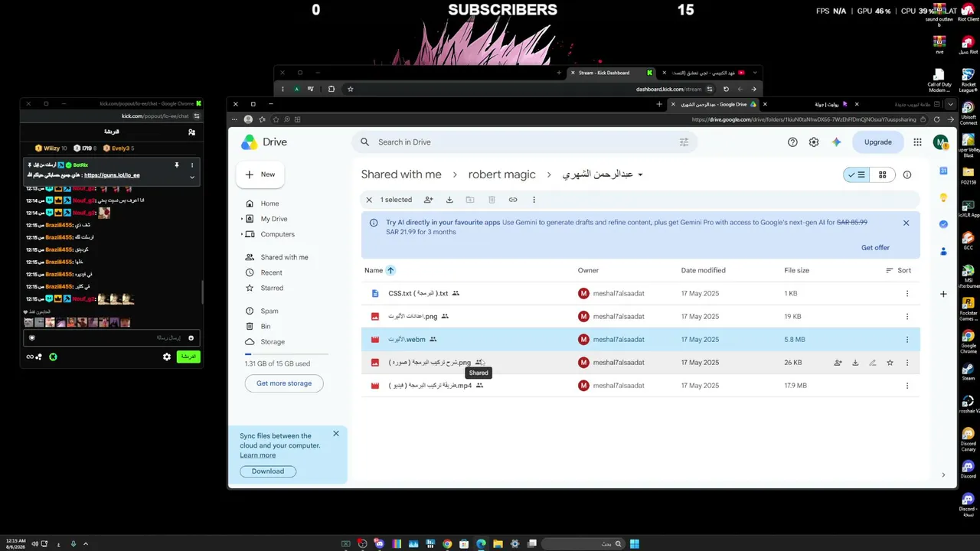Click the Upgrade button

[877, 142]
